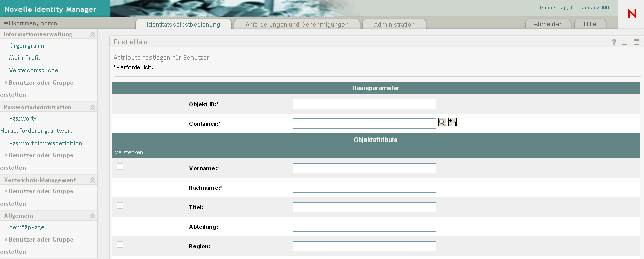
Task: Select Benutzer oder Gruppe erstellen under Allgemein
Action: tap(37, 246)
